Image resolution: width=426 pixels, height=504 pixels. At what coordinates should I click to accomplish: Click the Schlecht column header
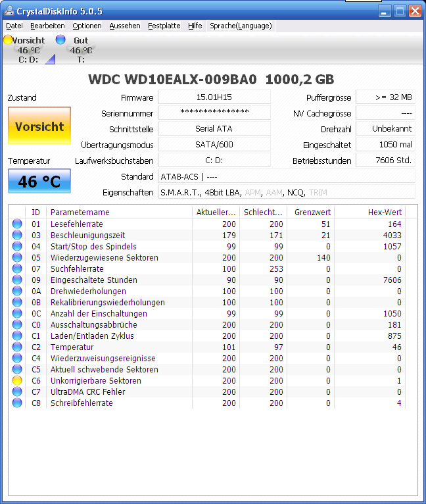click(x=263, y=212)
